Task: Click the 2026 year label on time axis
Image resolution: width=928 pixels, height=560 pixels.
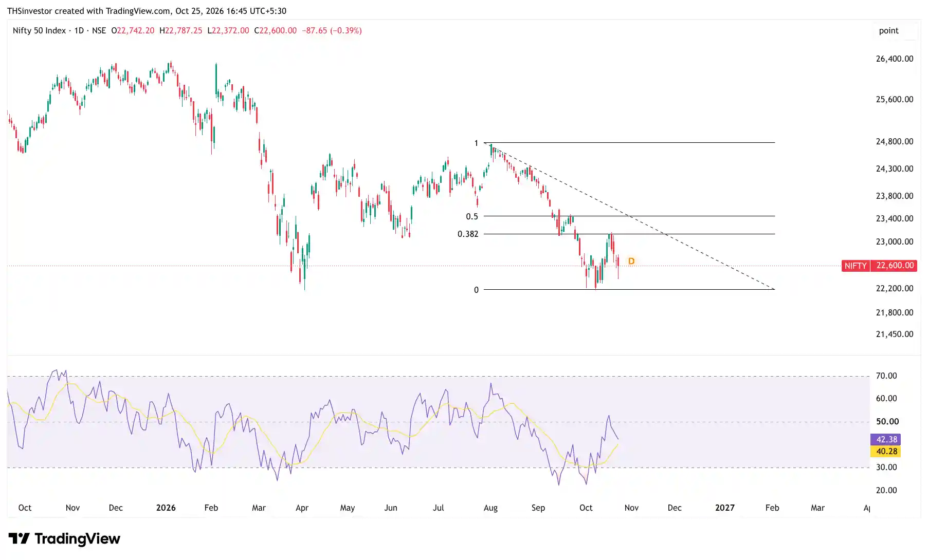Action: 166,508
